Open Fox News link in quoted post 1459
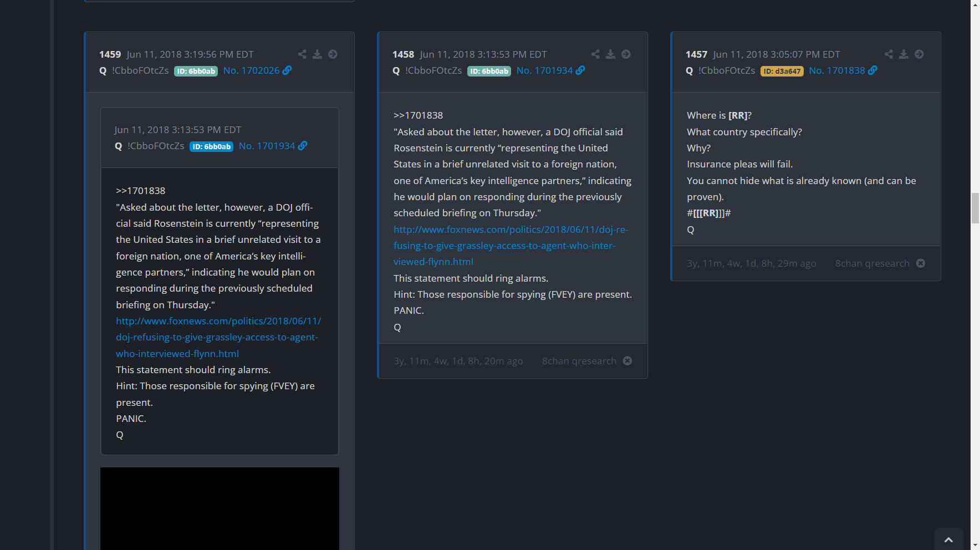Image resolution: width=980 pixels, height=550 pixels. (218, 337)
